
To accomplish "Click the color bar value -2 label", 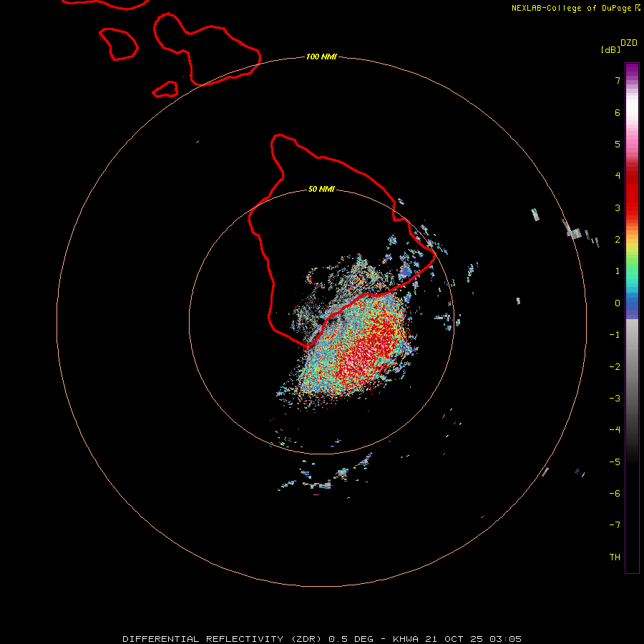I will [615, 367].
